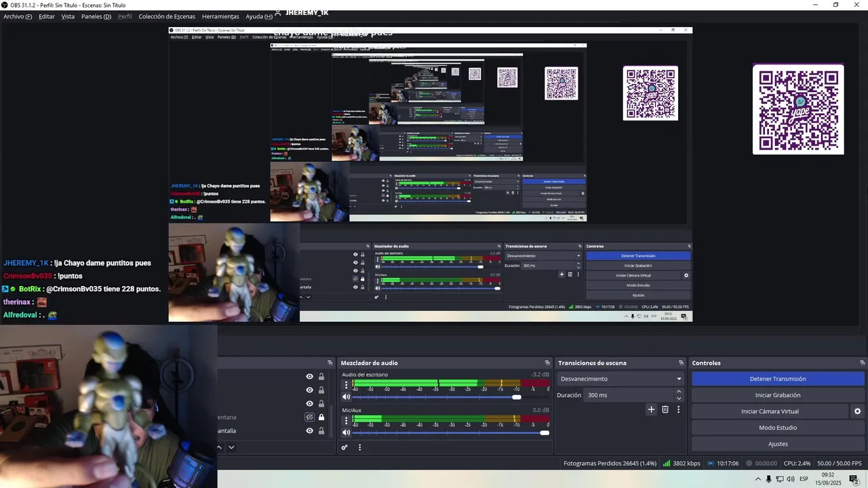The width and height of the screenshot is (868, 488).
Task: Click the Audio del escritorio level meter
Action: tap(450, 384)
